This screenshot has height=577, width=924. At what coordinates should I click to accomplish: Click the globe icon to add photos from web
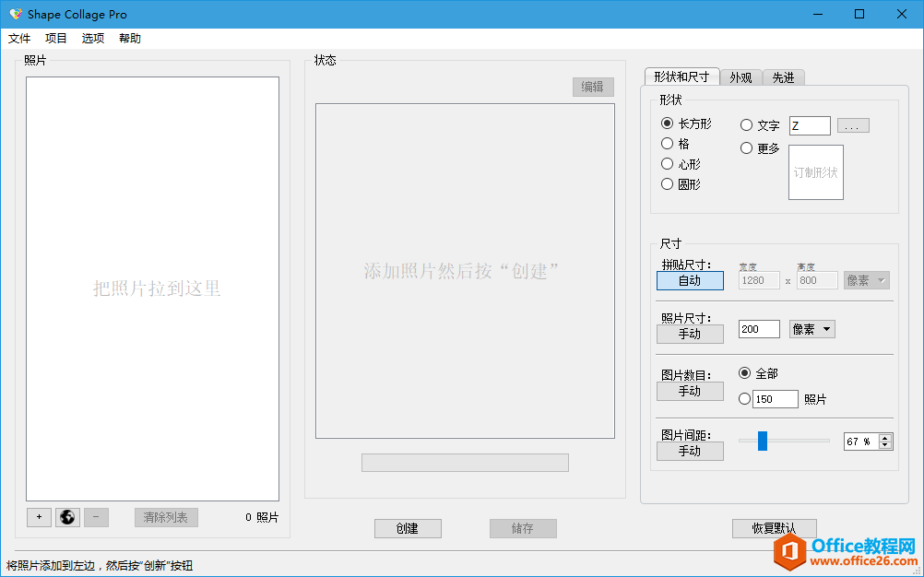(66, 517)
